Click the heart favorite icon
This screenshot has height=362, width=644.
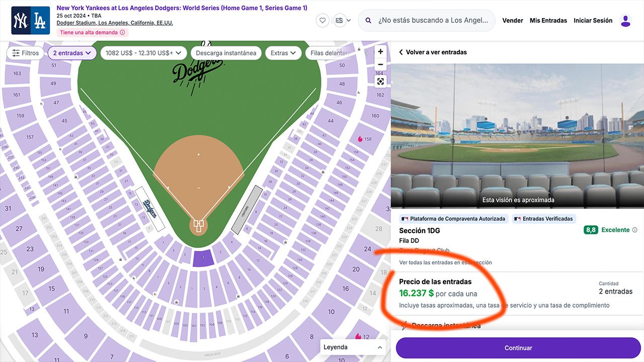[x=323, y=21]
